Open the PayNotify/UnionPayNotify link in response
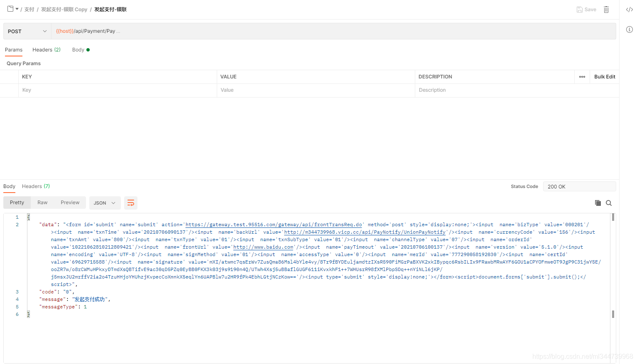This screenshot has width=637, height=364. [365, 232]
